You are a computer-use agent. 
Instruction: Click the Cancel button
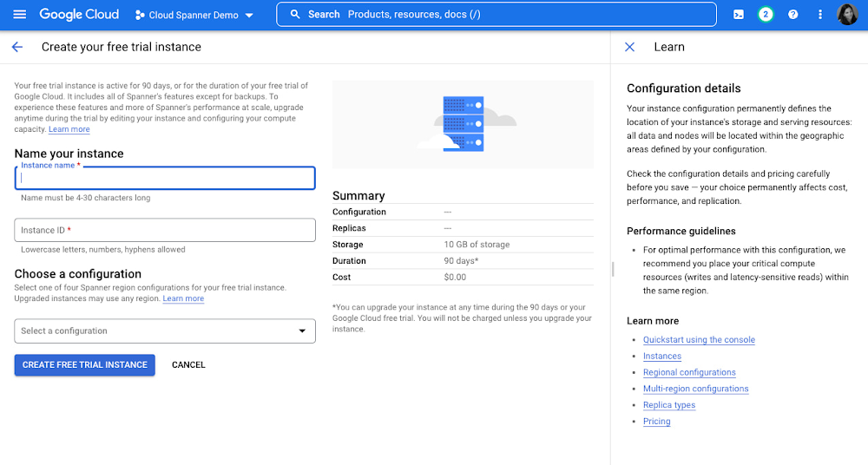(x=188, y=365)
